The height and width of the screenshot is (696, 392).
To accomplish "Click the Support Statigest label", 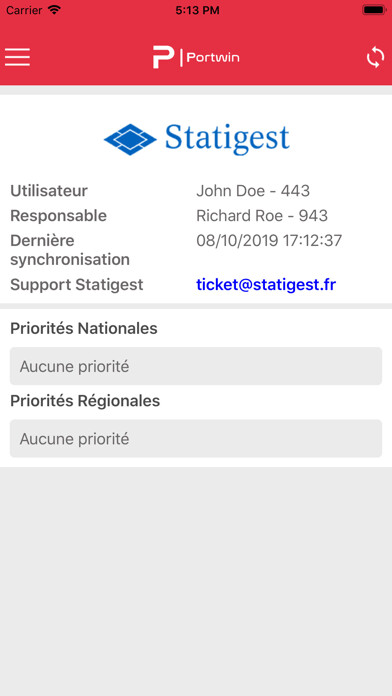I will coord(77,285).
